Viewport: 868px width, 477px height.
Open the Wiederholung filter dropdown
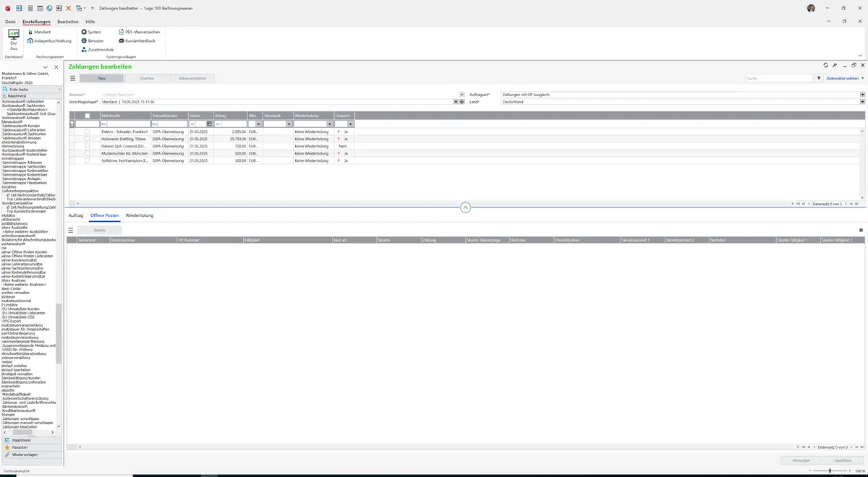pyautogui.click(x=329, y=124)
